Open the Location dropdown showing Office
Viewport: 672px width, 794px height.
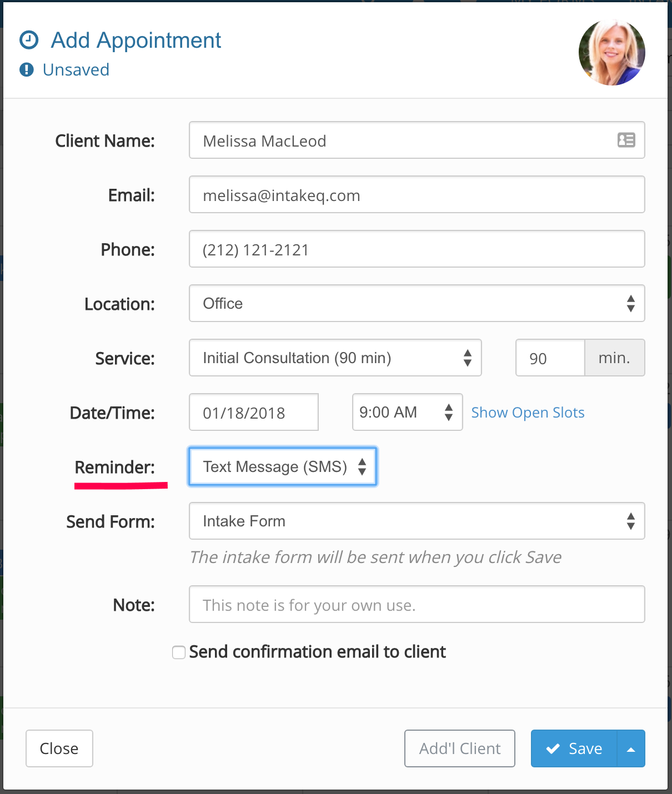417,303
